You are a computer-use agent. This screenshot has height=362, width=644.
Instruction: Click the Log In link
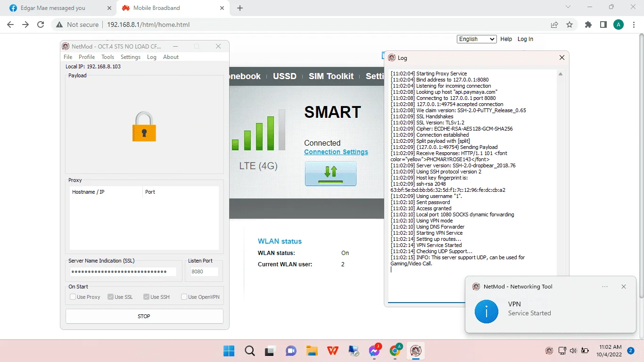click(525, 39)
